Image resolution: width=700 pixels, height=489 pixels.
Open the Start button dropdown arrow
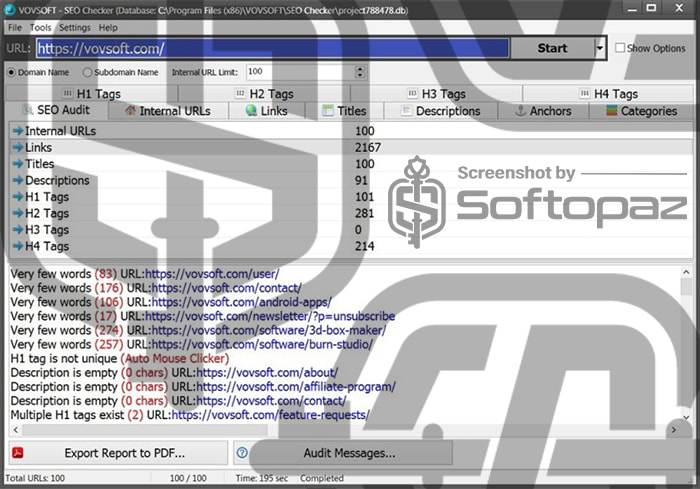point(600,48)
